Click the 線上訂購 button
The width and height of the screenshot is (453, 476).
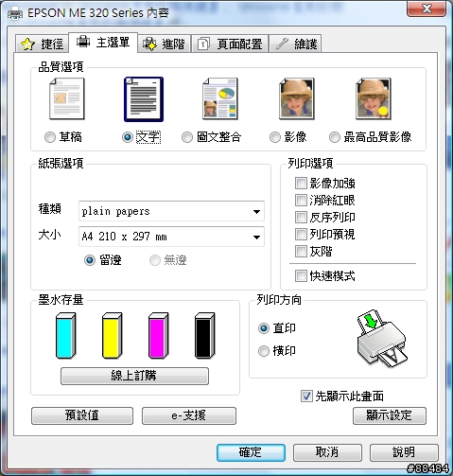(134, 376)
